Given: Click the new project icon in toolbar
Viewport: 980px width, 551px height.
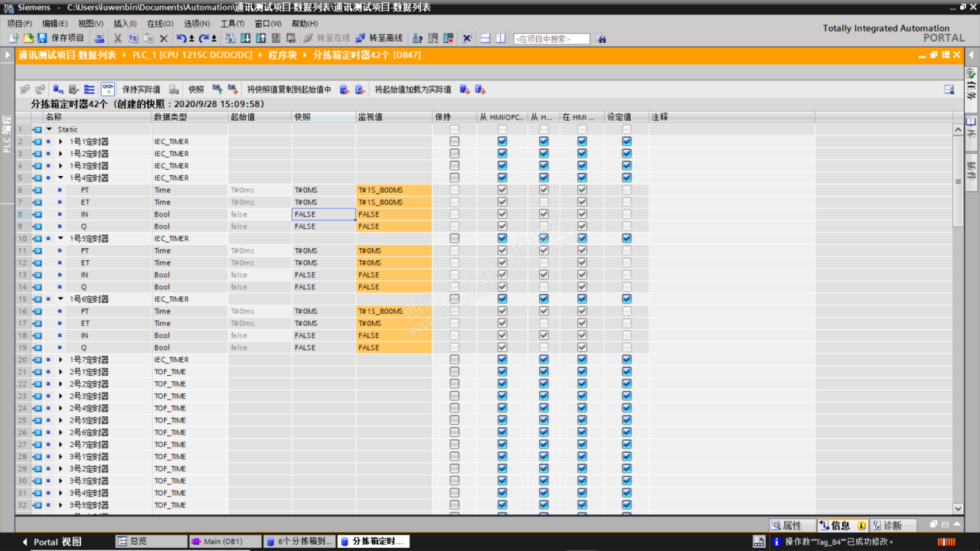Looking at the screenshot, I should click(13, 37).
